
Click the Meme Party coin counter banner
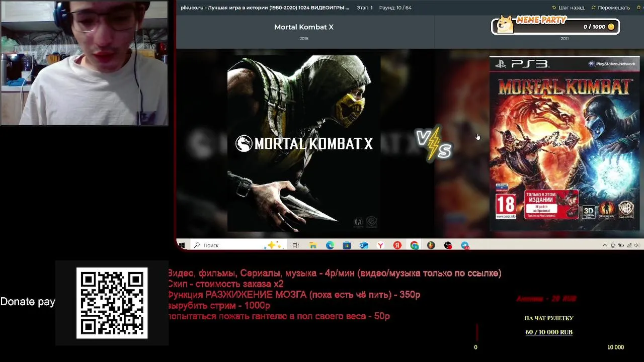(x=555, y=25)
